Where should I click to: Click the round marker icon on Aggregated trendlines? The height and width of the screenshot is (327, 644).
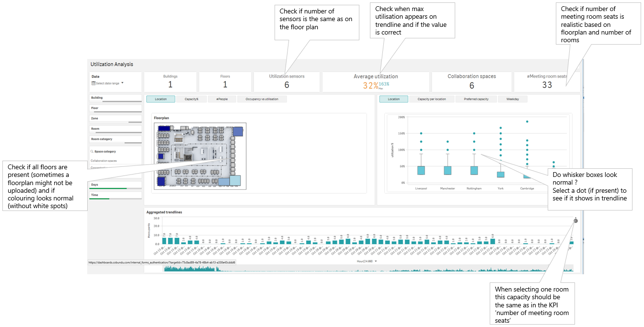point(575,221)
